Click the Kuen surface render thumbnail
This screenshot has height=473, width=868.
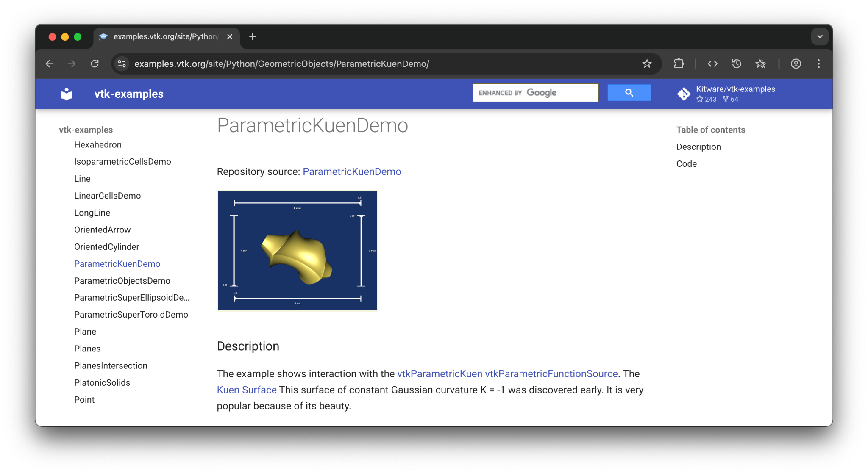[298, 251]
